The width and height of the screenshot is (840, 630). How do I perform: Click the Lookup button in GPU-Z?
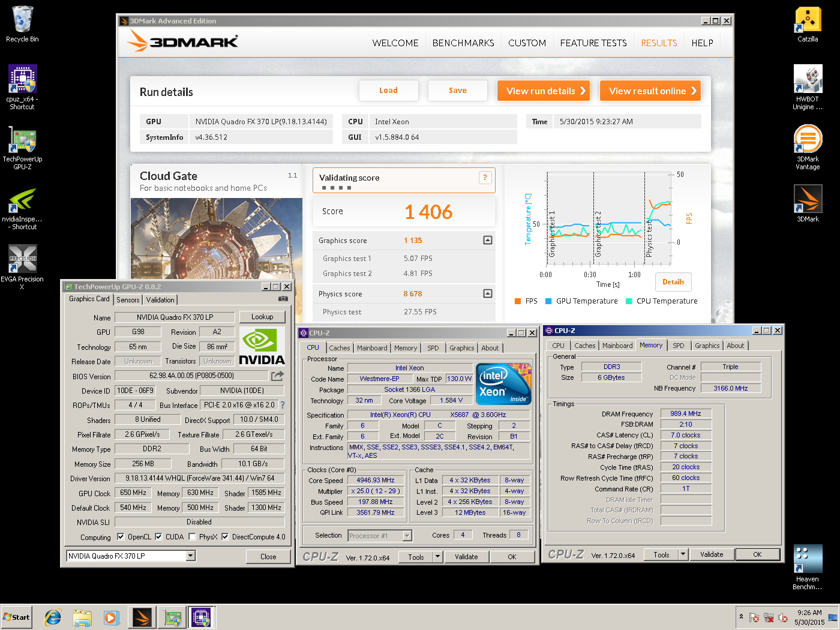(262, 317)
